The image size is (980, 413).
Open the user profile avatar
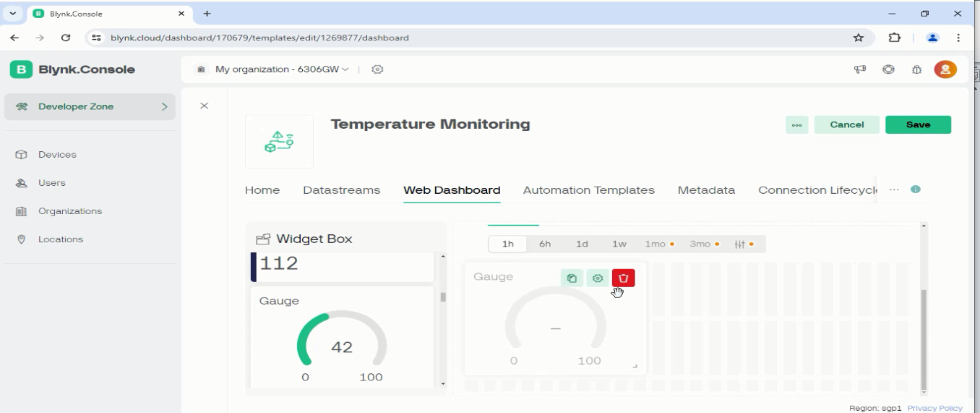pos(945,69)
